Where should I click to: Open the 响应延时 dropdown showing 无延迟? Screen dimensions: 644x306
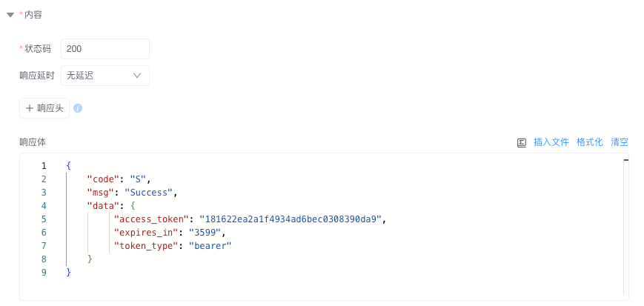click(x=105, y=76)
